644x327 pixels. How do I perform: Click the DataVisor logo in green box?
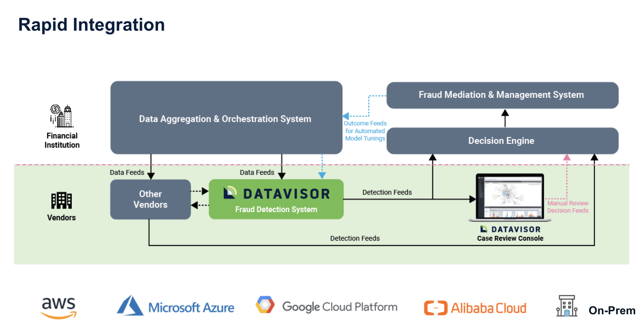point(276,193)
